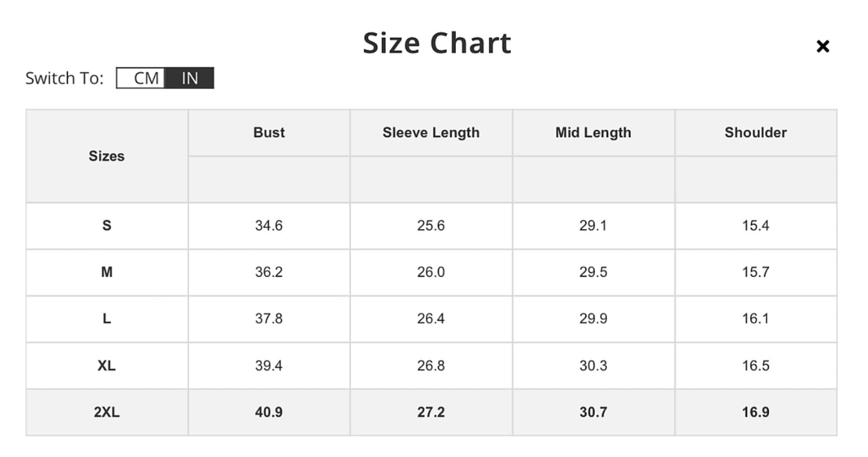Select the M size row label

point(107,272)
